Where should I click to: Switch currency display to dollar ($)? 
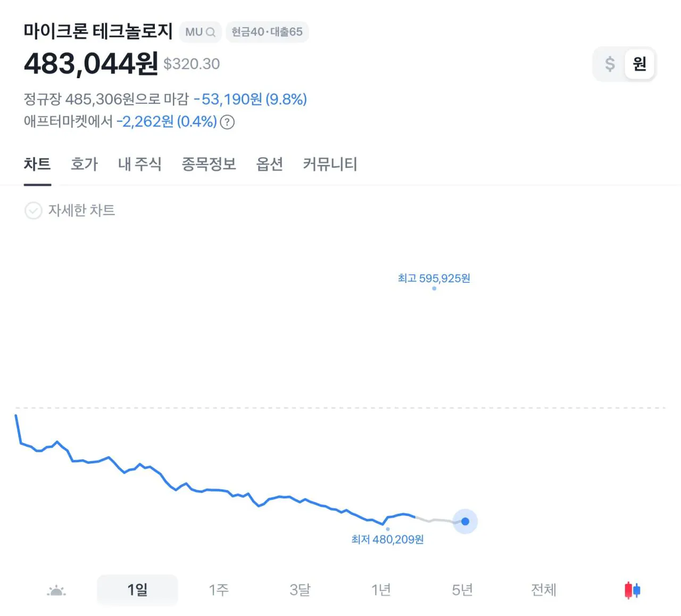(x=610, y=64)
